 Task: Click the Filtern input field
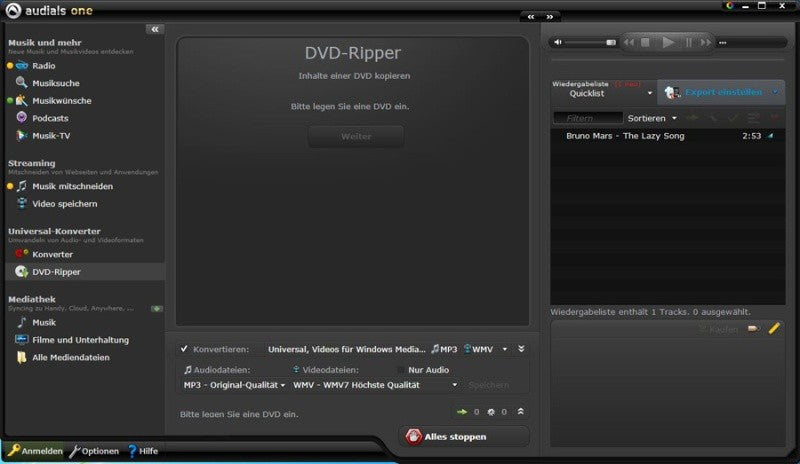[x=588, y=118]
